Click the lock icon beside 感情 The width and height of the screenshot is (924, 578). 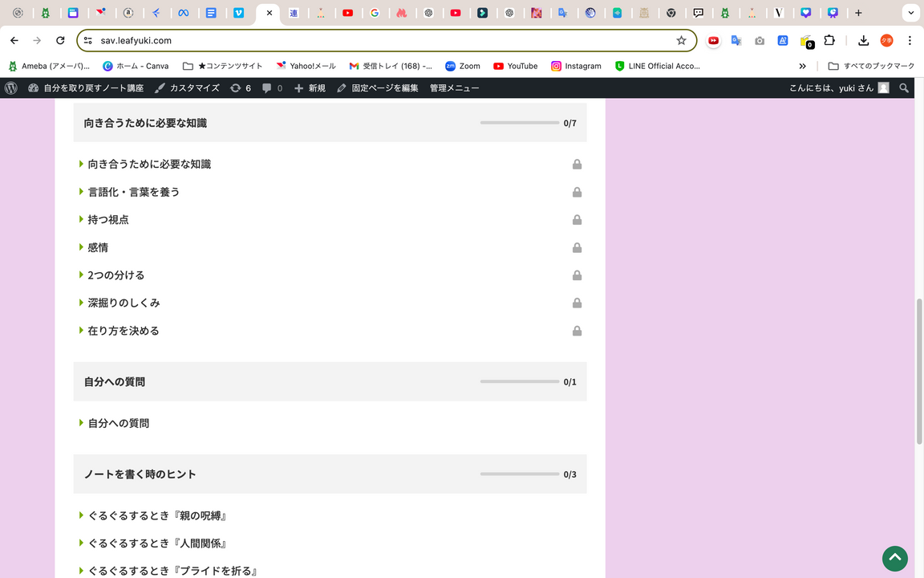point(577,248)
